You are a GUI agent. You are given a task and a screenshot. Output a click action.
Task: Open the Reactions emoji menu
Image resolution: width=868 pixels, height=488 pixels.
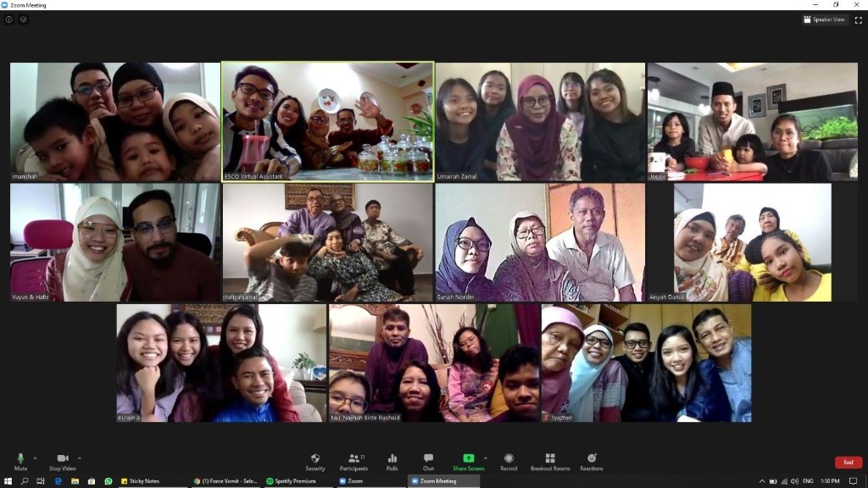click(x=592, y=462)
